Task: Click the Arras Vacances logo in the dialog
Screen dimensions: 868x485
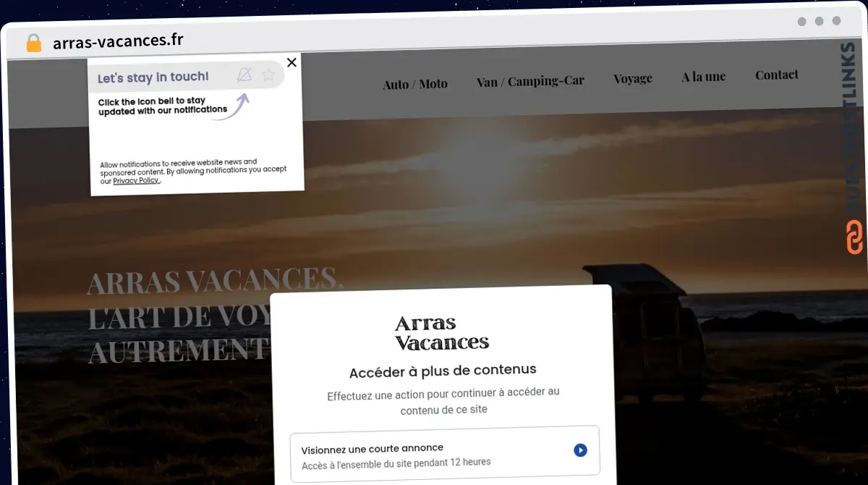Action: coord(442,332)
